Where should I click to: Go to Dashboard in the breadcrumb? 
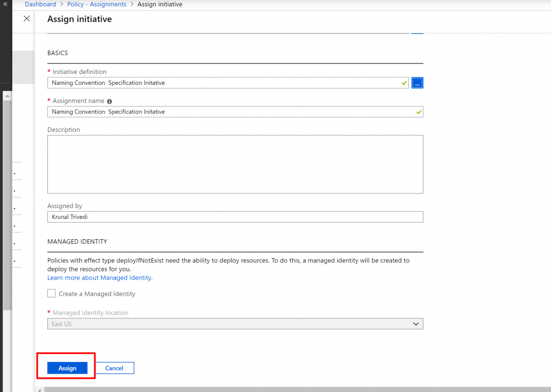[40, 4]
